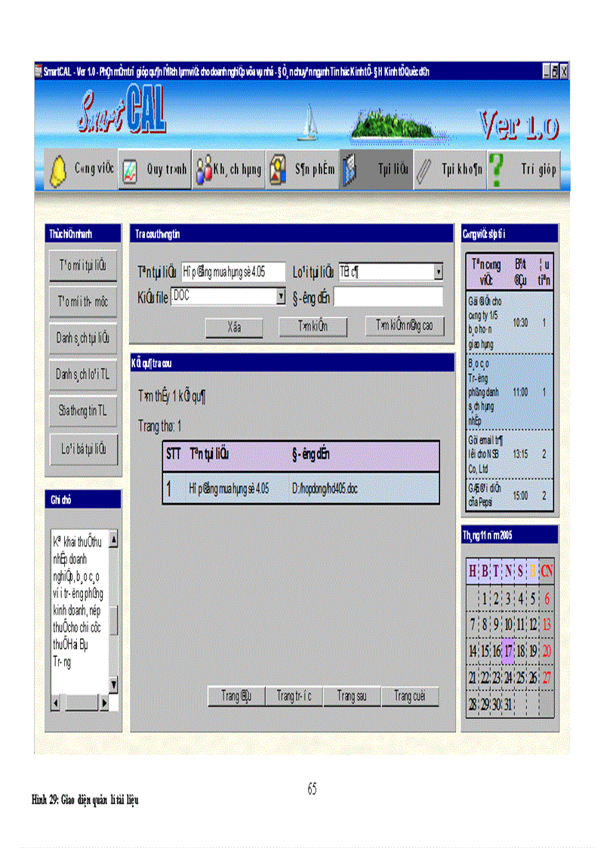Click the paperclip icon in toolbar
Image resolution: width=616 pixels, height=848 pixels.
(x=423, y=171)
